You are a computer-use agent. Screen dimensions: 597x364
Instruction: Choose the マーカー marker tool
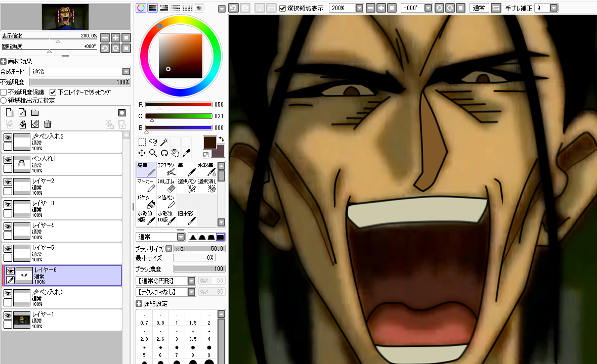146,186
